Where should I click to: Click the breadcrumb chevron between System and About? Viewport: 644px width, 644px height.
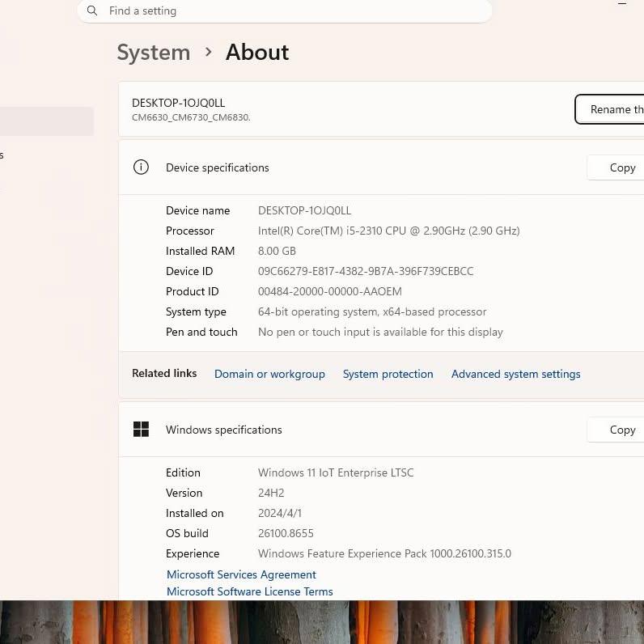click(208, 52)
